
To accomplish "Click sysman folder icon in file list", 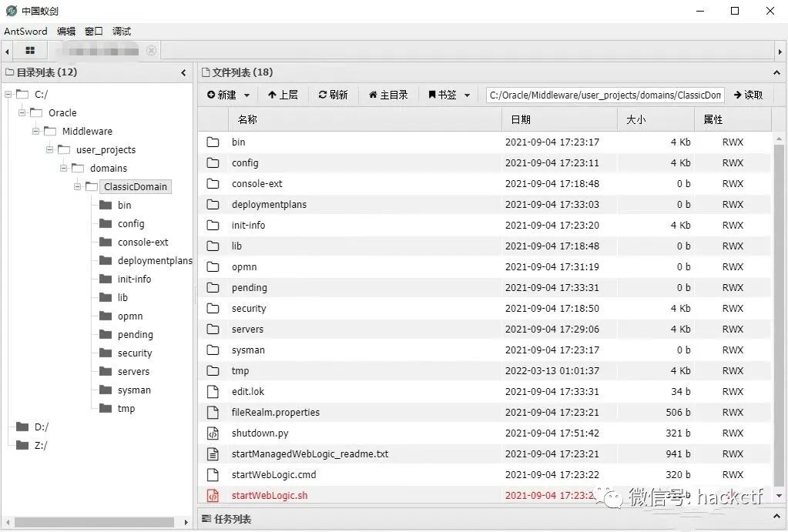I will point(213,350).
